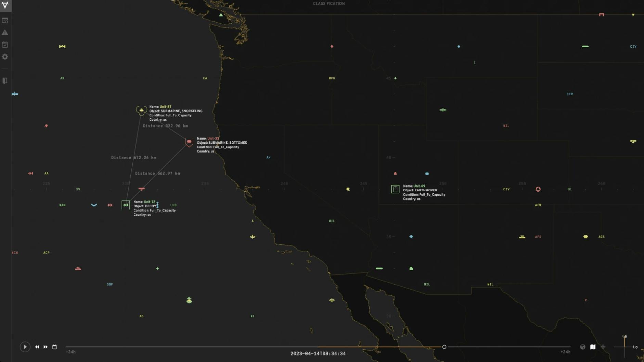
Task: Select the 'AGS' map marker
Action: 602,237
